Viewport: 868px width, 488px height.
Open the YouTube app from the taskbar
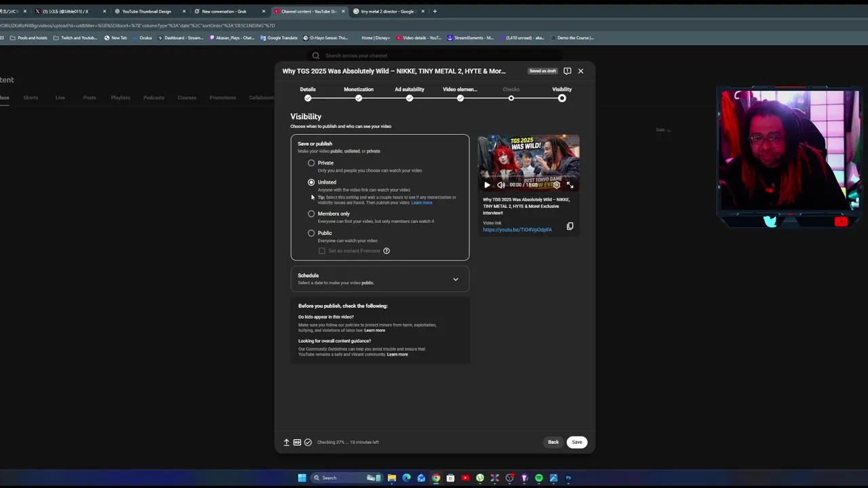[465, 478]
